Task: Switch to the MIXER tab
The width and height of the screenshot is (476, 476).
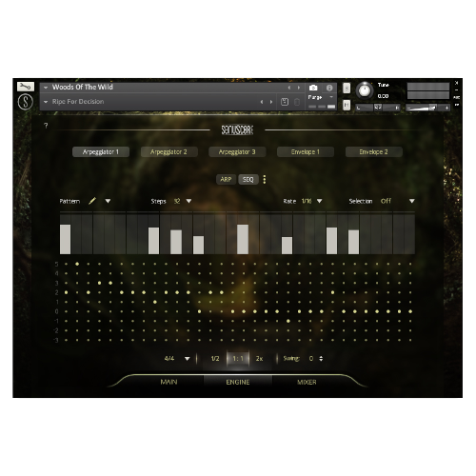Action: click(307, 382)
